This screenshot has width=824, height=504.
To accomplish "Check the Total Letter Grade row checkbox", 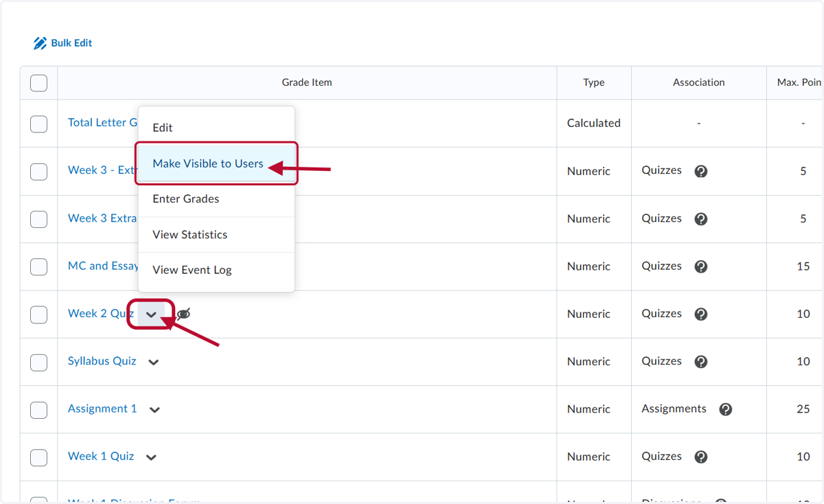I will coord(39,124).
